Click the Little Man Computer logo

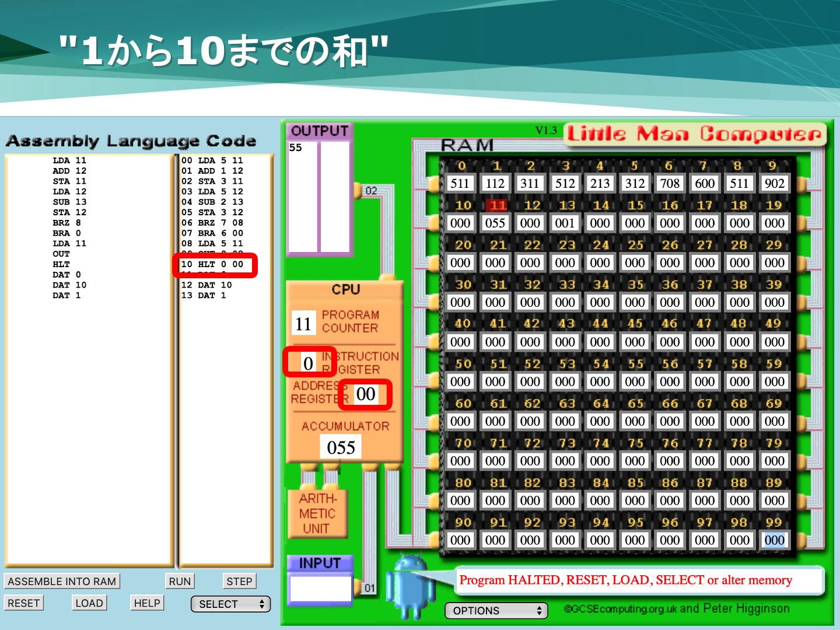pyautogui.click(x=695, y=134)
